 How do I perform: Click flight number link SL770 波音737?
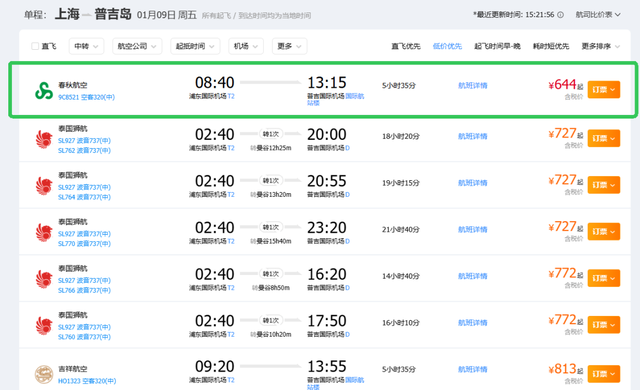[x=84, y=244]
